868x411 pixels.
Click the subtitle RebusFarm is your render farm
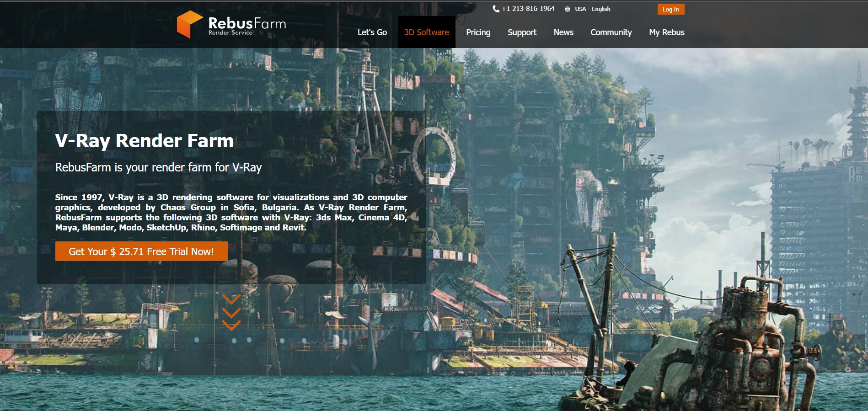[158, 167]
